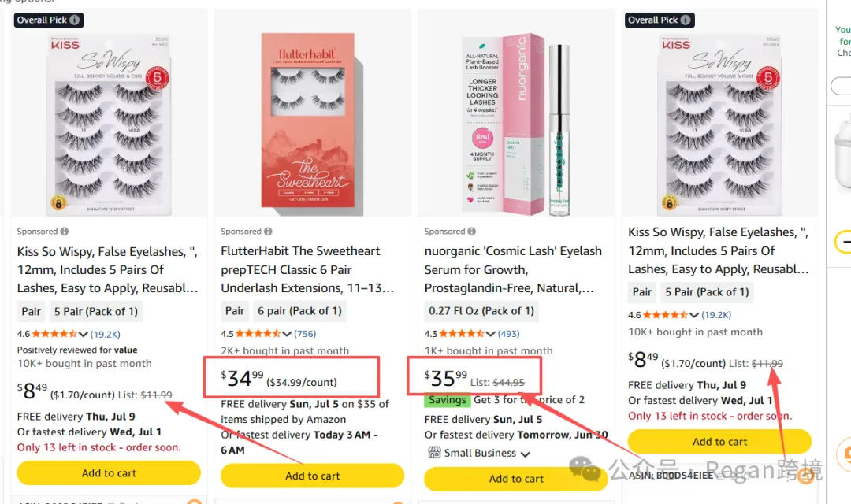Add nuorganic Cosmic Lash serum to cart
The height and width of the screenshot is (504, 851).
click(516, 479)
